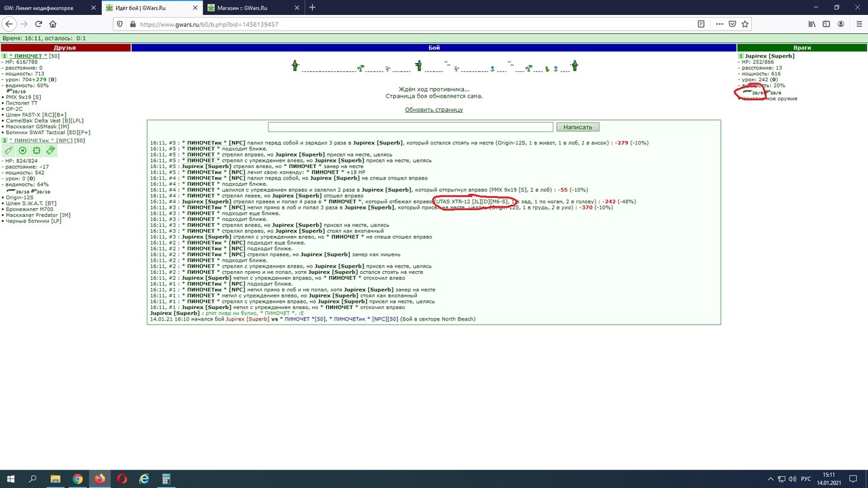Close the 'Магазин :: GWars.Ru' tab
868x488 pixels.
297,7
